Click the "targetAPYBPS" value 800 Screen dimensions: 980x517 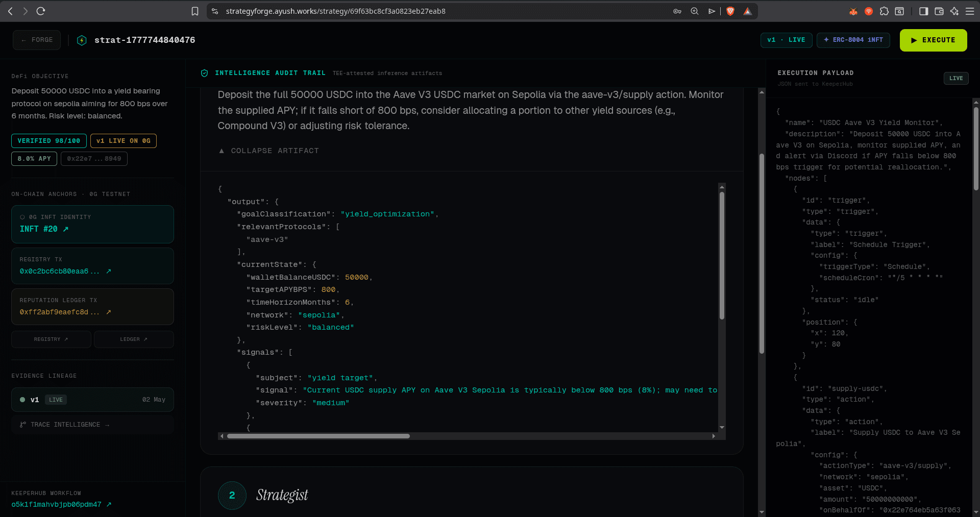[x=328, y=290]
